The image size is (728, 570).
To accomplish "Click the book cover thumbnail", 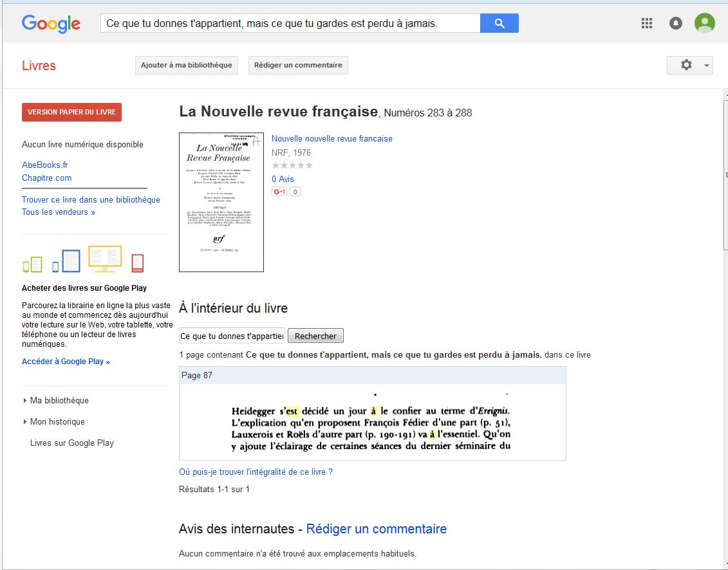I will (x=221, y=202).
